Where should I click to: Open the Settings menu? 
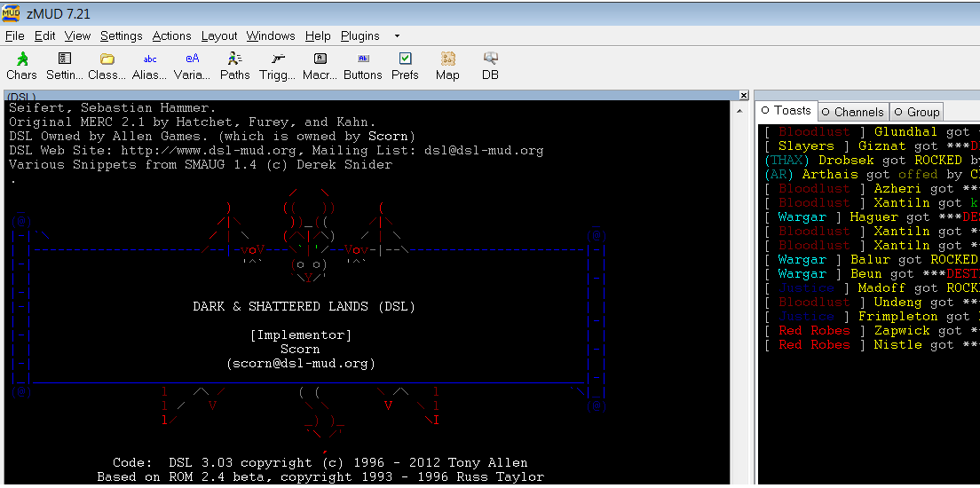tap(122, 36)
